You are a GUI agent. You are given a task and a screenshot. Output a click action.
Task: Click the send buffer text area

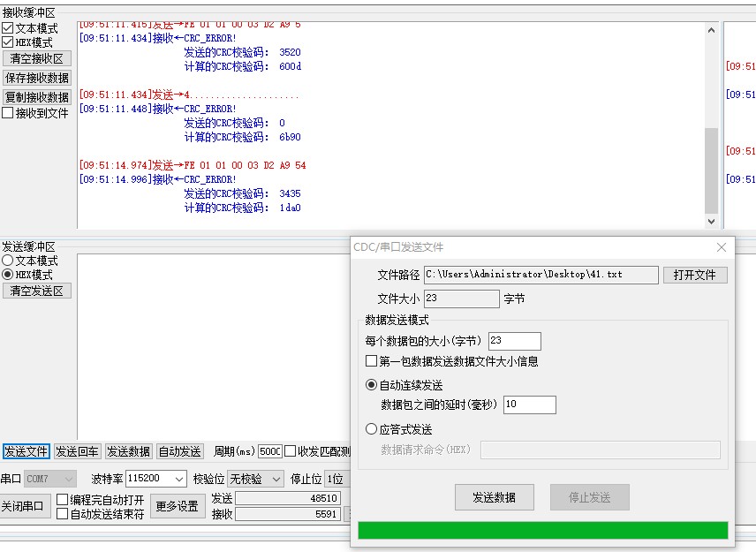pos(214,346)
